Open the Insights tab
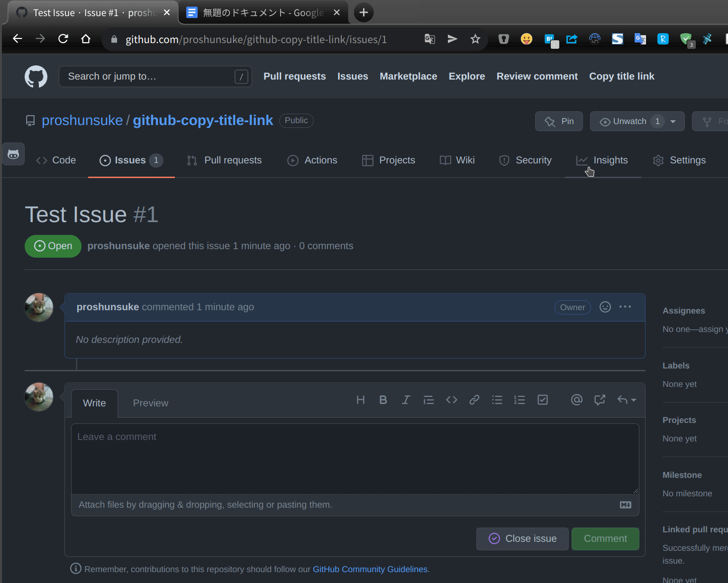 click(602, 160)
